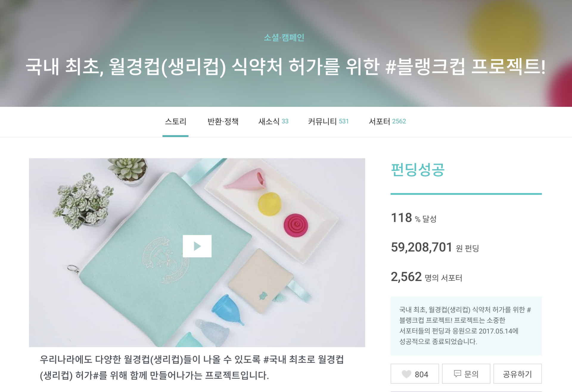This screenshot has width=572, height=392.
Task: Click the 804 like count button
Action: point(415,374)
